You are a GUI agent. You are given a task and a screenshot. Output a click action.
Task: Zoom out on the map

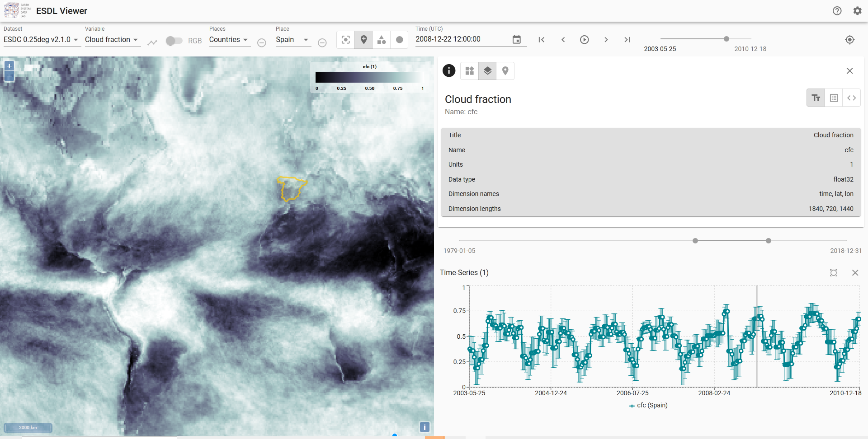click(x=9, y=76)
